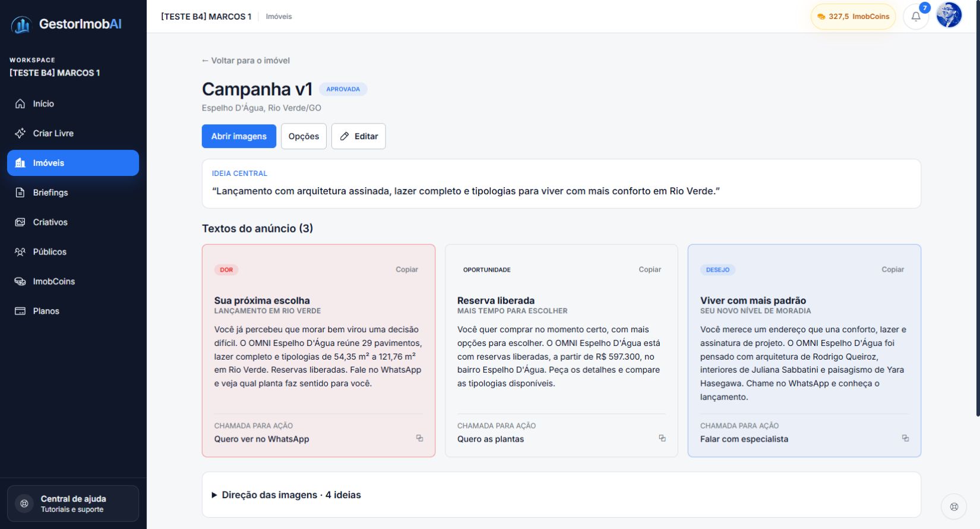Open the notifications bell

[916, 17]
